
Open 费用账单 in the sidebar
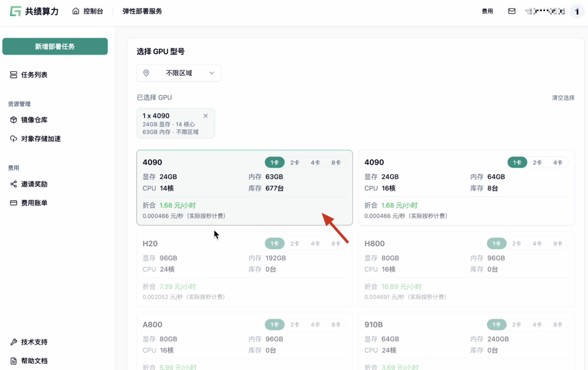[29, 203]
